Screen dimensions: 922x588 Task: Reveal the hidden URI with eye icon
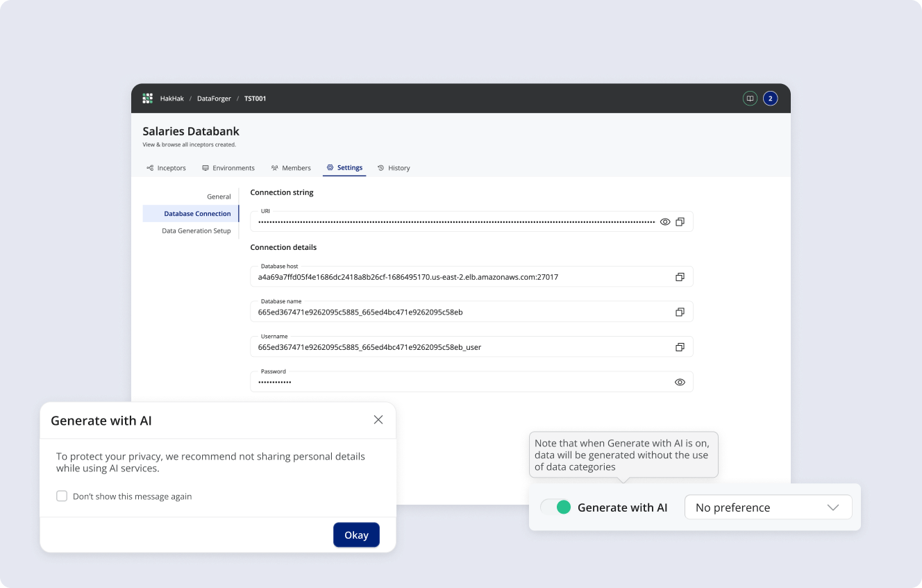tap(665, 222)
